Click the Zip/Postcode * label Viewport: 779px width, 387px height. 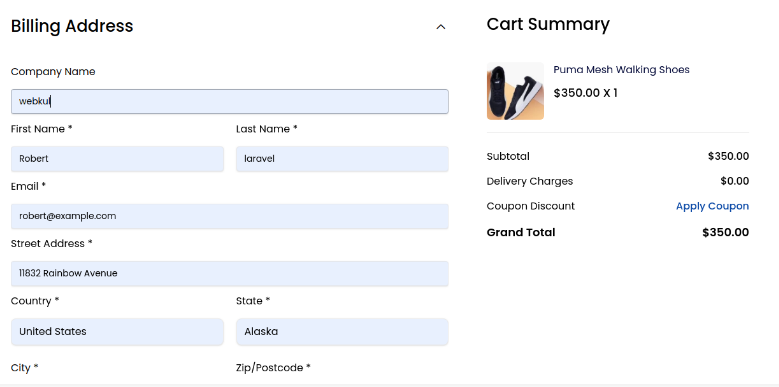(273, 368)
